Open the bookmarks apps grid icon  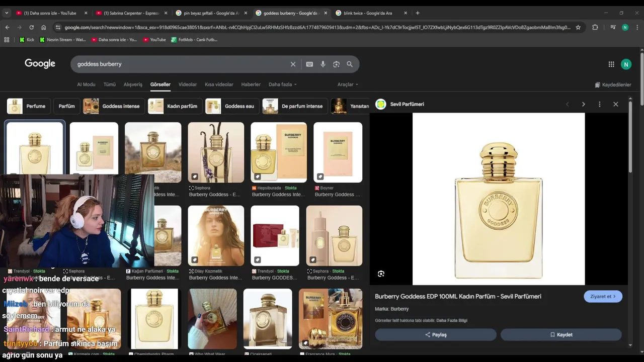7,40
